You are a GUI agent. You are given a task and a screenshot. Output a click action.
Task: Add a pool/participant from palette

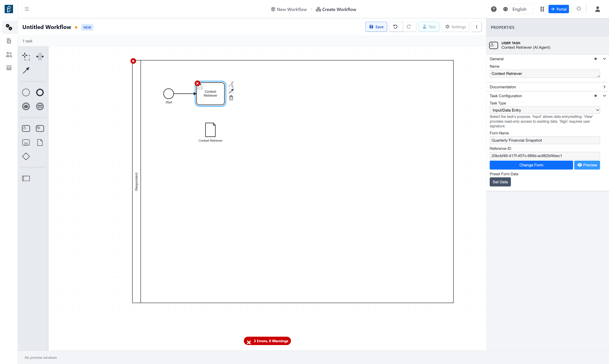pyautogui.click(x=26, y=179)
